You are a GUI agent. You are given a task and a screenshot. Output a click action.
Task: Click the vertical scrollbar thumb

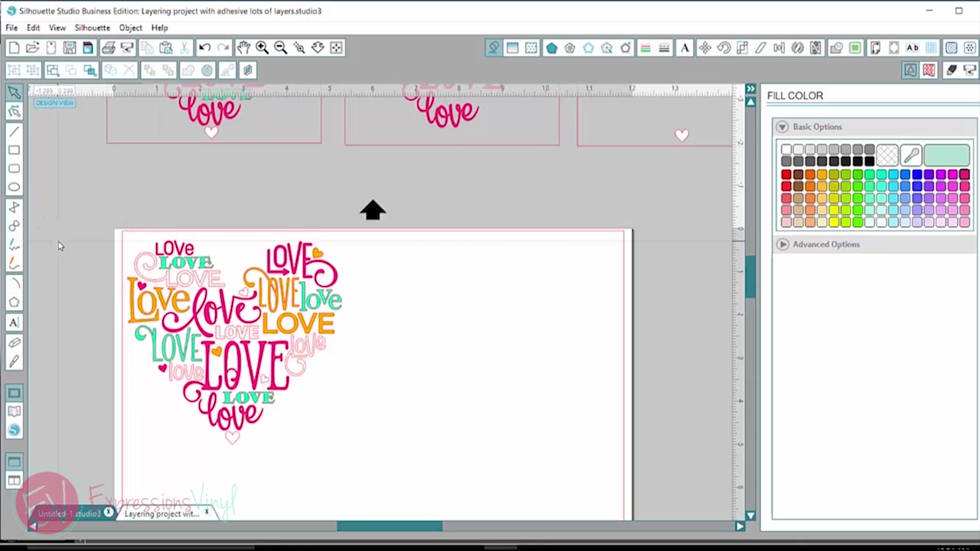(x=750, y=277)
